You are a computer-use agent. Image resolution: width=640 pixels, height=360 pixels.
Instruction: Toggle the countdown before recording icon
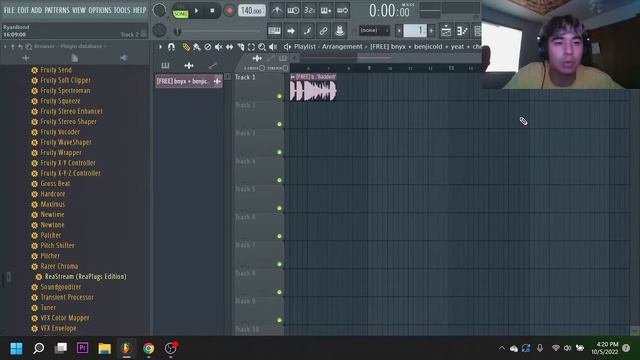point(309,10)
